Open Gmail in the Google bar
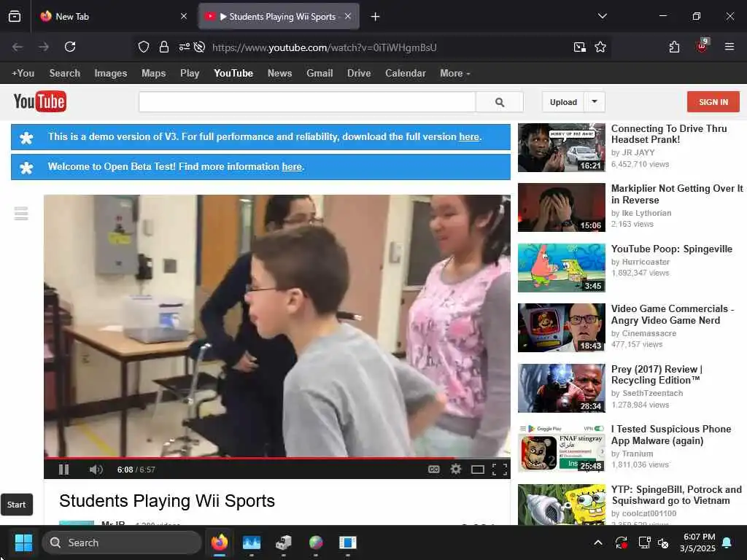Viewport: 747px width, 560px height. [x=320, y=74]
